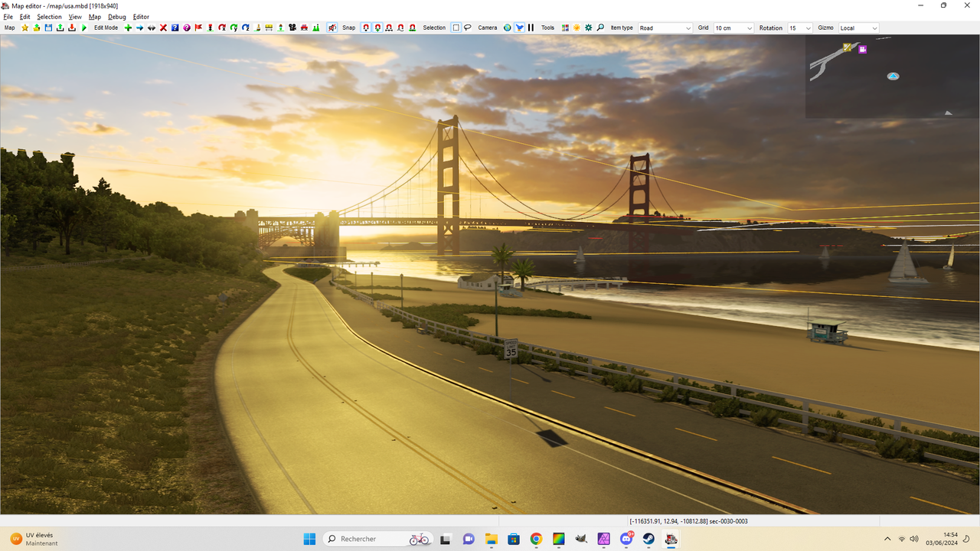
Task: Open the color grid tool under Tools
Action: tap(565, 28)
